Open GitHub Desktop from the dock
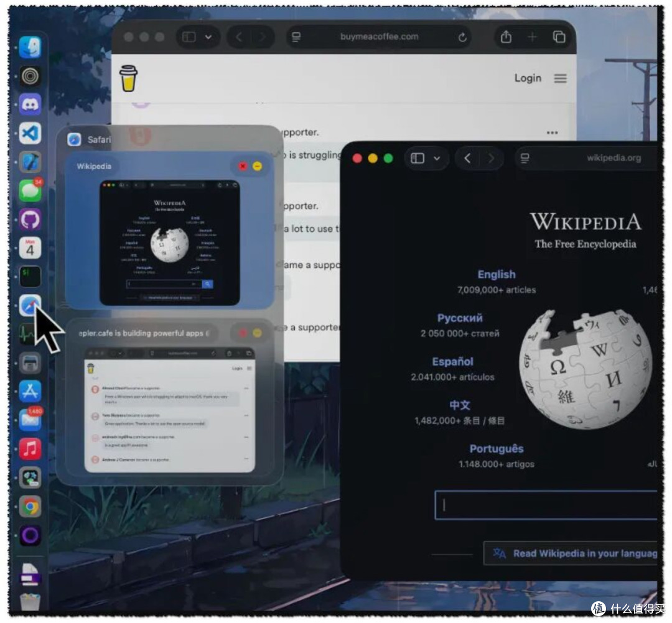 pos(30,219)
